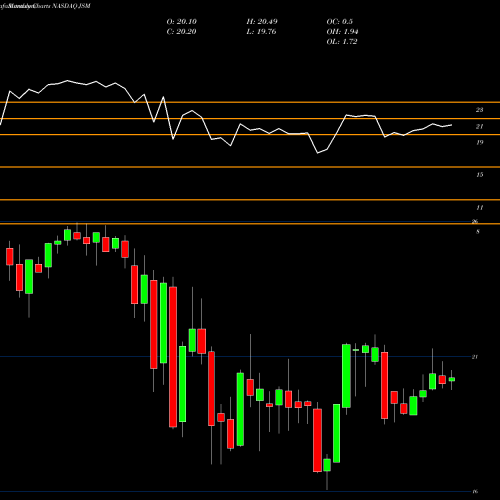Click the '23' axis label
Image resolution: width=500 pixels, height=500 pixels.
pos(479,110)
